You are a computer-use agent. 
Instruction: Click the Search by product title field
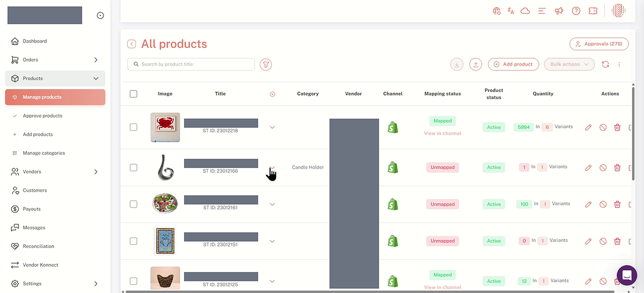pyautogui.click(x=191, y=64)
